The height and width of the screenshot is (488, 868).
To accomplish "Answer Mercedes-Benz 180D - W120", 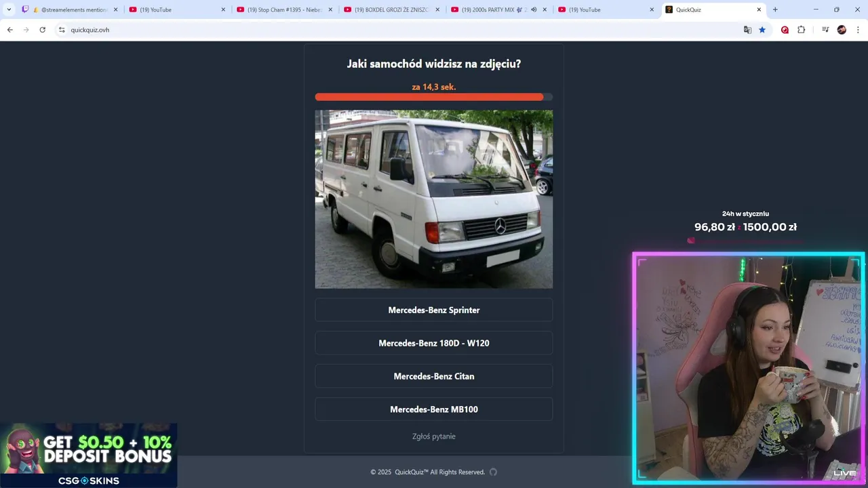I will pos(434,343).
